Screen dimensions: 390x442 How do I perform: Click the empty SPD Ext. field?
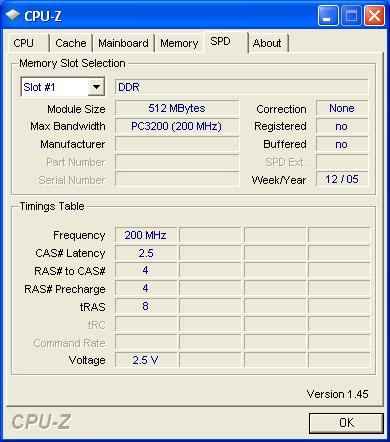pos(342,162)
